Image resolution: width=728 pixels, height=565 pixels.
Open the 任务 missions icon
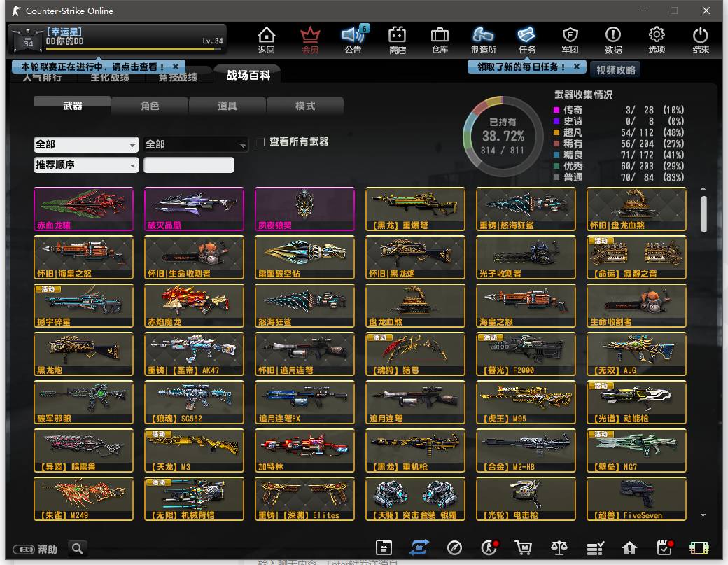coord(527,40)
